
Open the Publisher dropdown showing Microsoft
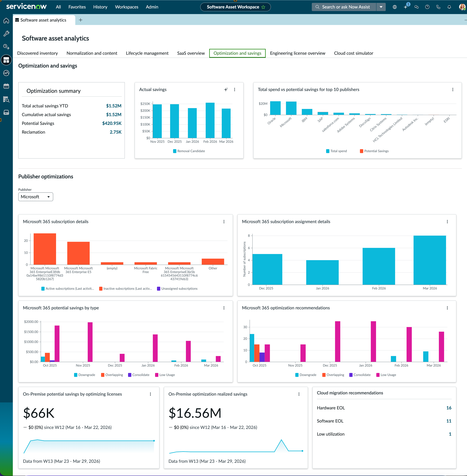[36, 197]
